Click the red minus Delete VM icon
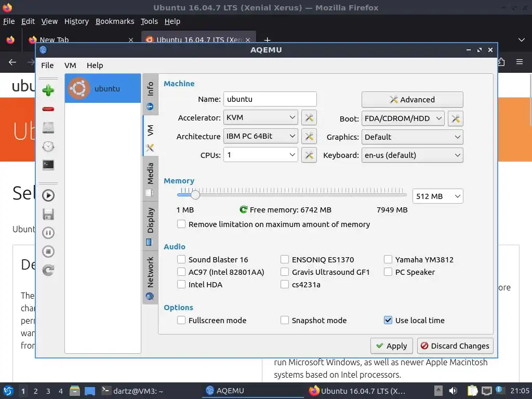The width and height of the screenshot is (532, 399). tap(48, 109)
